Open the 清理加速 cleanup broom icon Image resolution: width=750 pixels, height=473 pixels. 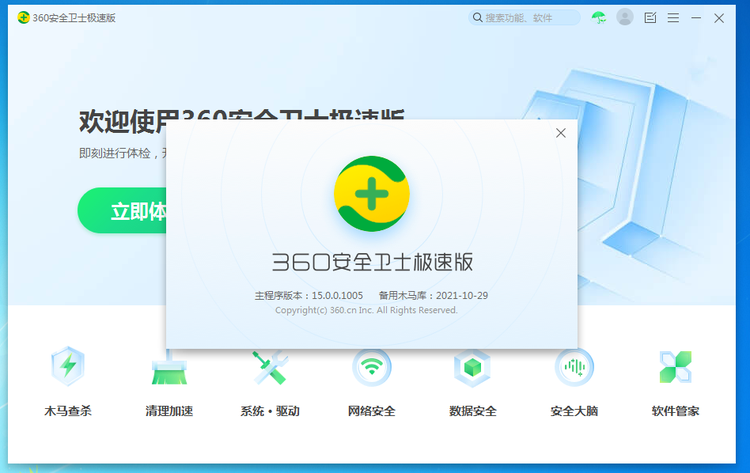pos(169,367)
